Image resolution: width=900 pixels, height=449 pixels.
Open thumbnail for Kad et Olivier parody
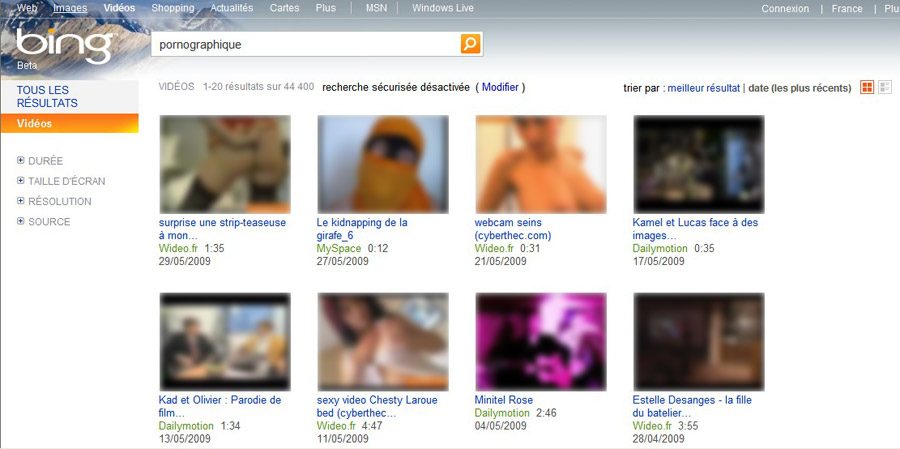225,342
